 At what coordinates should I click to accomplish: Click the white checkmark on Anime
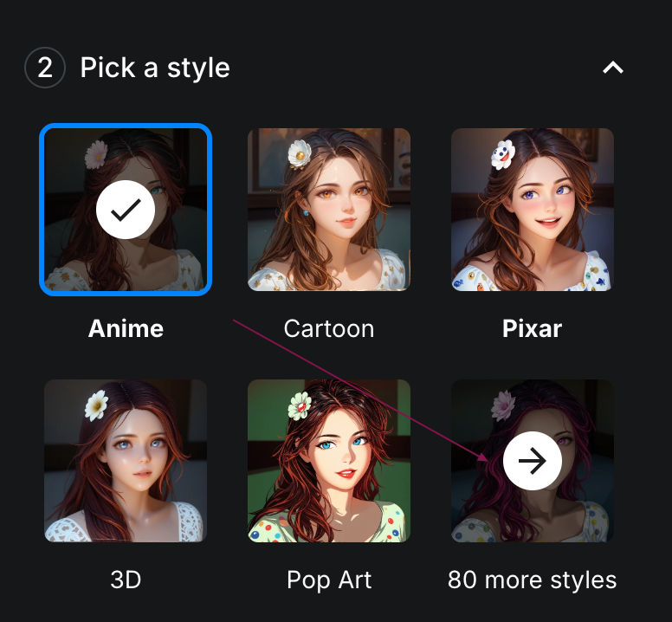(x=126, y=210)
